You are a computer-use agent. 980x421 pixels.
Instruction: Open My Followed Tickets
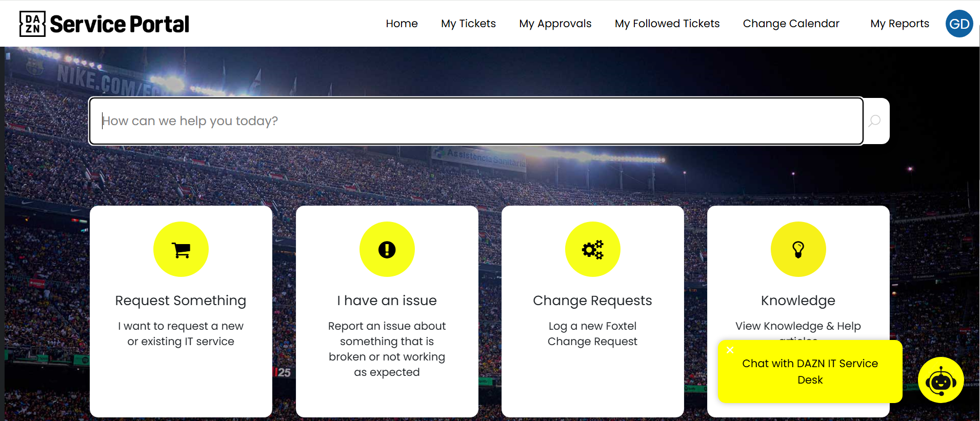pos(667,24)
